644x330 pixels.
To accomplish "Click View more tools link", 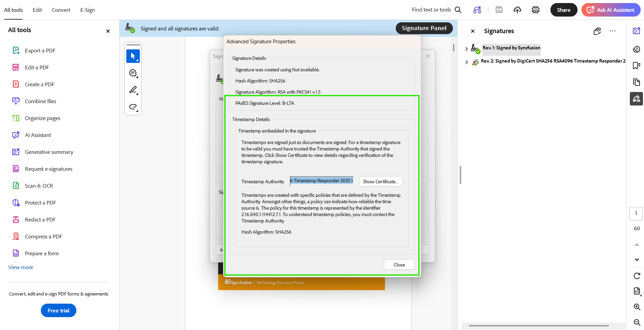I will pyautogui.click(x=21, y=267).
